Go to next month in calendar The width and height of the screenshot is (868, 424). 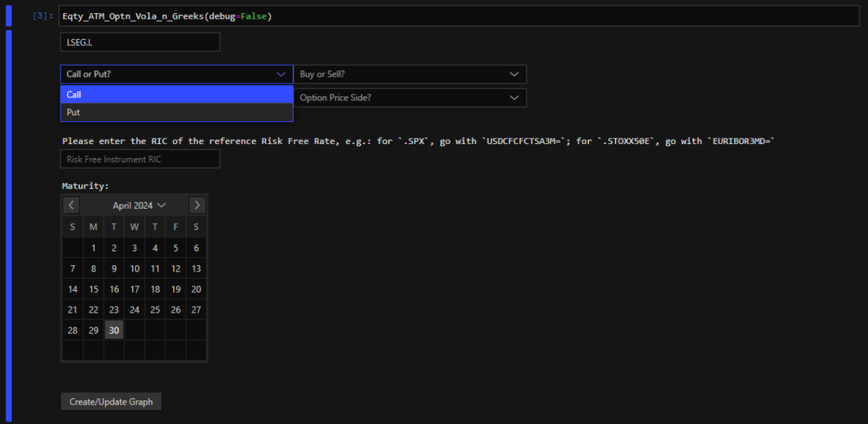(x=197, y=205)
